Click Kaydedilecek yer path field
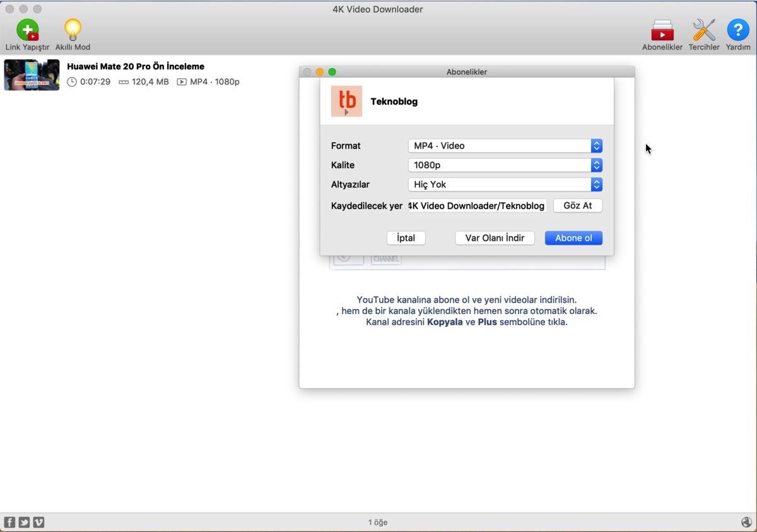The image size is (757, 532). click(x=478, y=205)
